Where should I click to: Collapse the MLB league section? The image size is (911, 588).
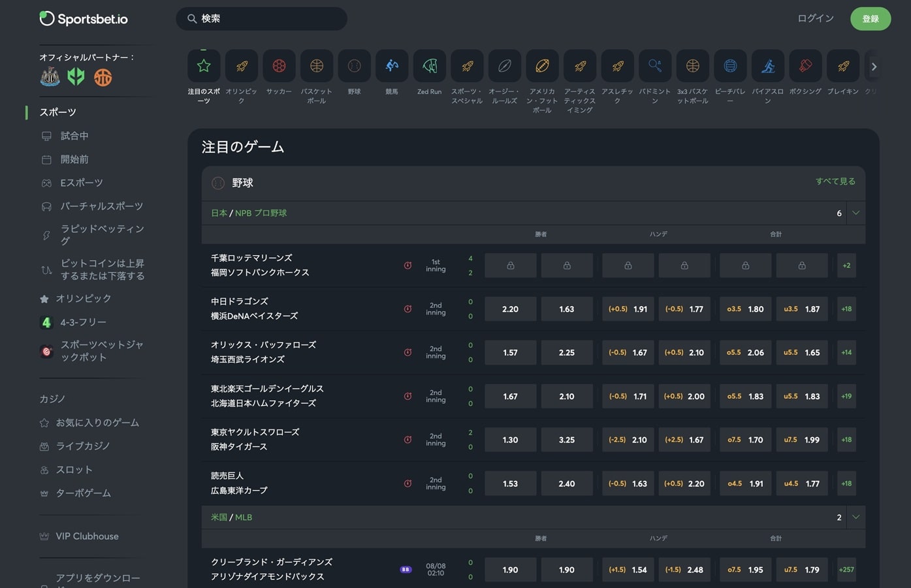[x=855, y=518]
